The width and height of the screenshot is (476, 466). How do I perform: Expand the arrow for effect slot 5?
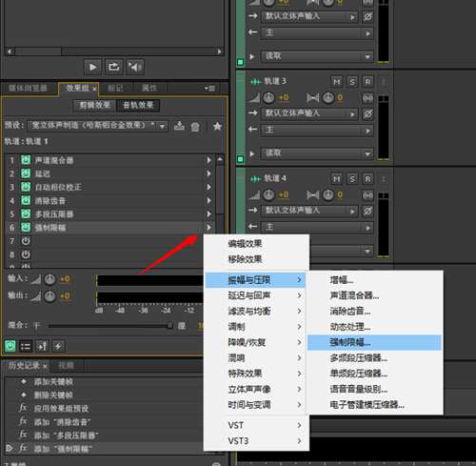(208, 213)
